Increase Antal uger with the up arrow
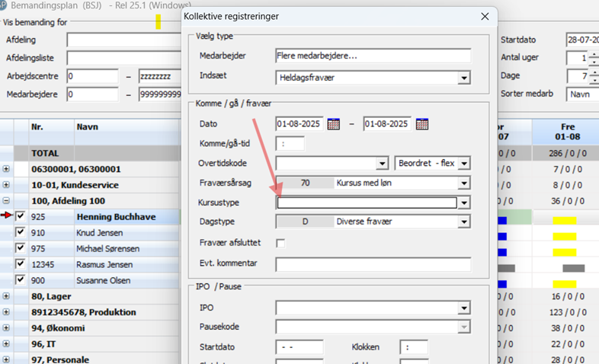599x364 pixels. [593, 54]
